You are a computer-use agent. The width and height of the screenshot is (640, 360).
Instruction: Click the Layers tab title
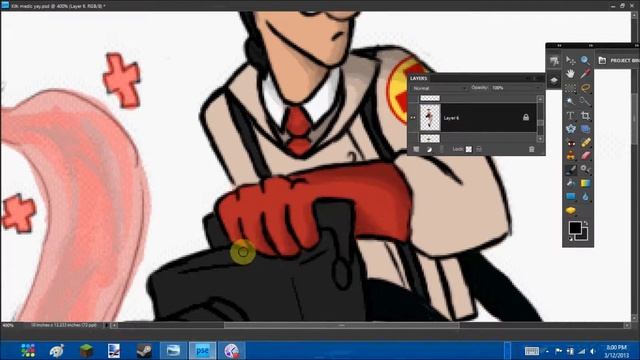click(x=418, y=78)
